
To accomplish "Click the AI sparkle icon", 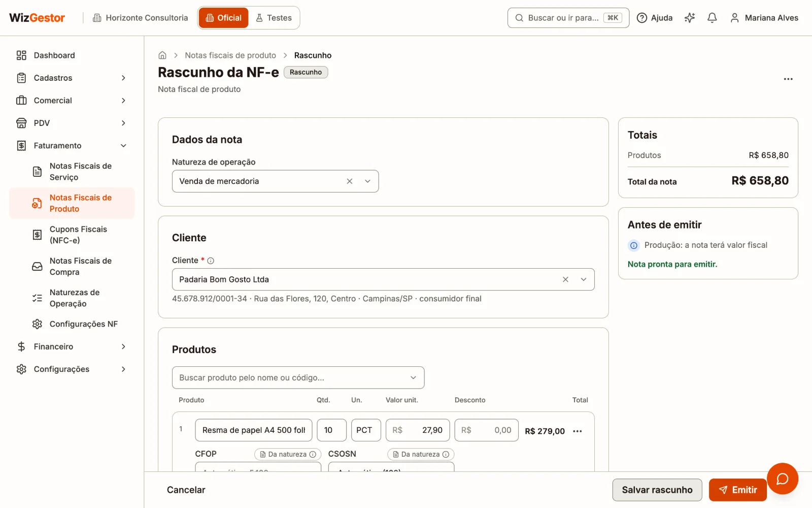I will coord(690,18).
